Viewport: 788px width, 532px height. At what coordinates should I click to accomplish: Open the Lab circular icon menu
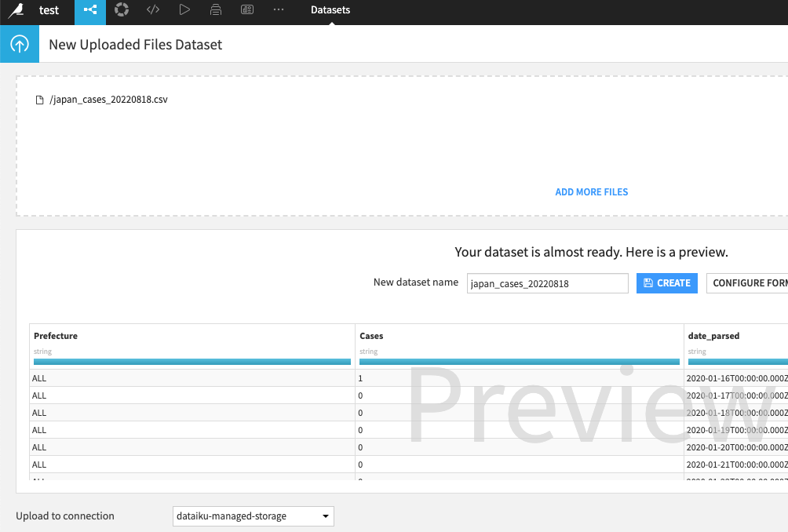click(x=122, y=10)
